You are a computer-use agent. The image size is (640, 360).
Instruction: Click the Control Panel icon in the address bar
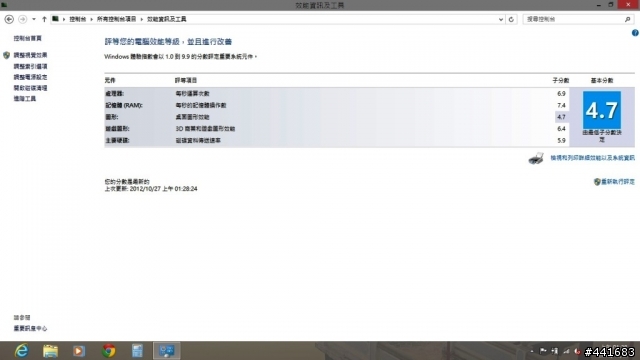click(56, 19)
